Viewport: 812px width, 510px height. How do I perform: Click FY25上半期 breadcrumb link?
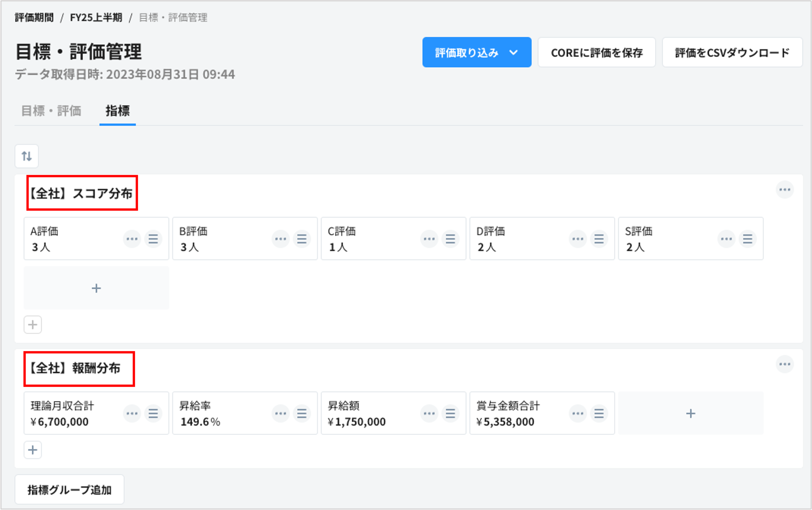tap(96, 18)
